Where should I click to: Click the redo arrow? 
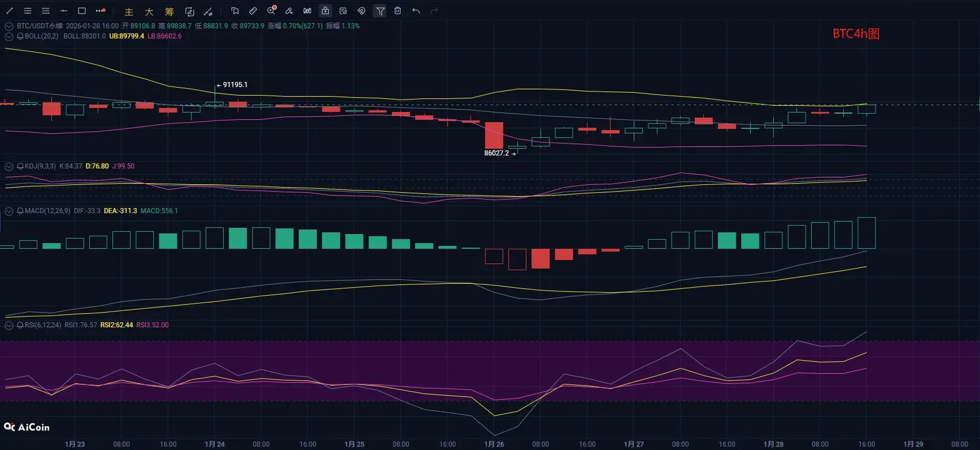coord(434,11)
